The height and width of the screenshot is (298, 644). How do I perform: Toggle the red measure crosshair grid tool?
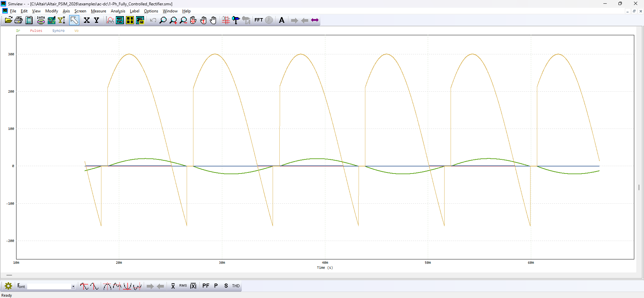[x=226, y=20]
